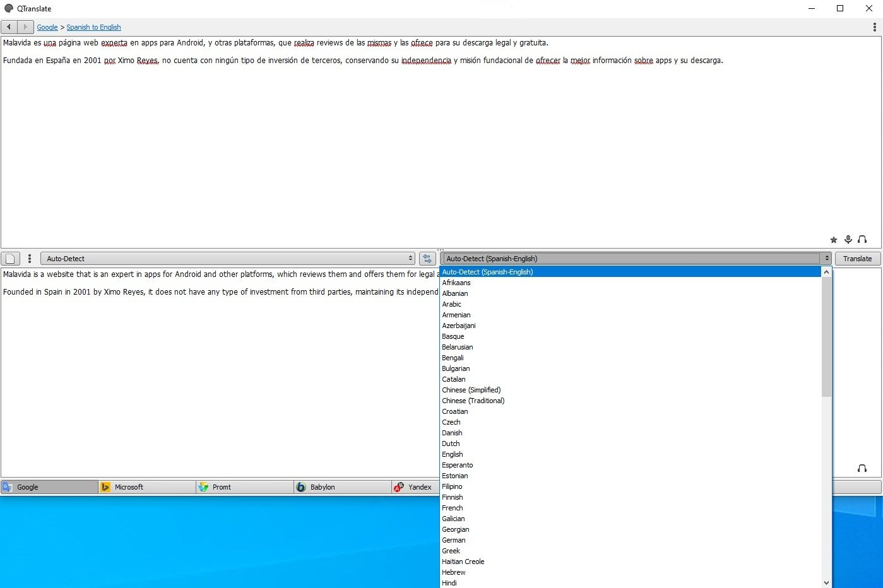Choose Catalan as the target language
This screenshot has width=883, height=588.
631,379
